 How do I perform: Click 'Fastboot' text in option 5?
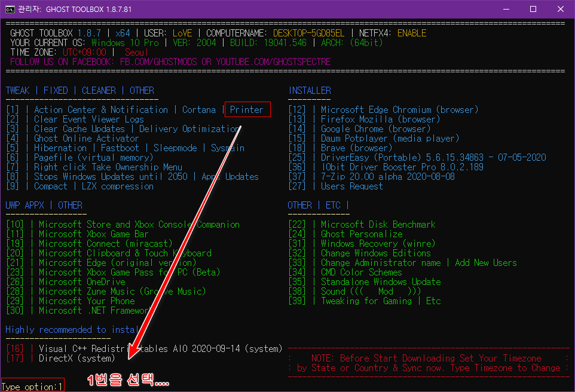(x=120, y=148)
